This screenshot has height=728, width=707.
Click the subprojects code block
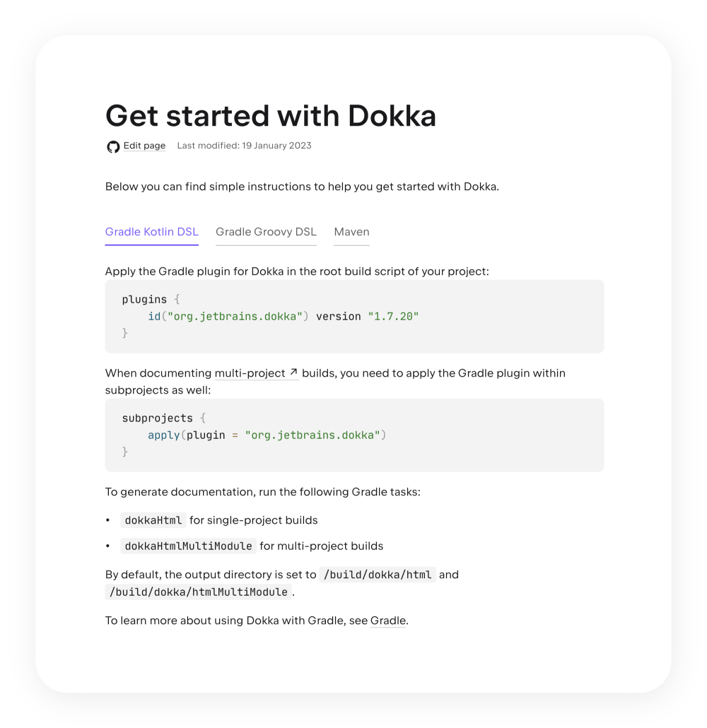coord(354,435)
